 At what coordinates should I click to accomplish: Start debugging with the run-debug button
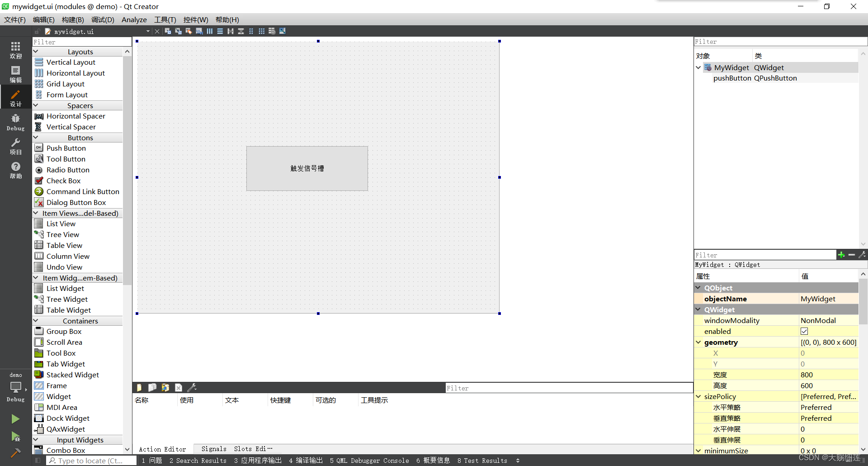coord(15,437)
